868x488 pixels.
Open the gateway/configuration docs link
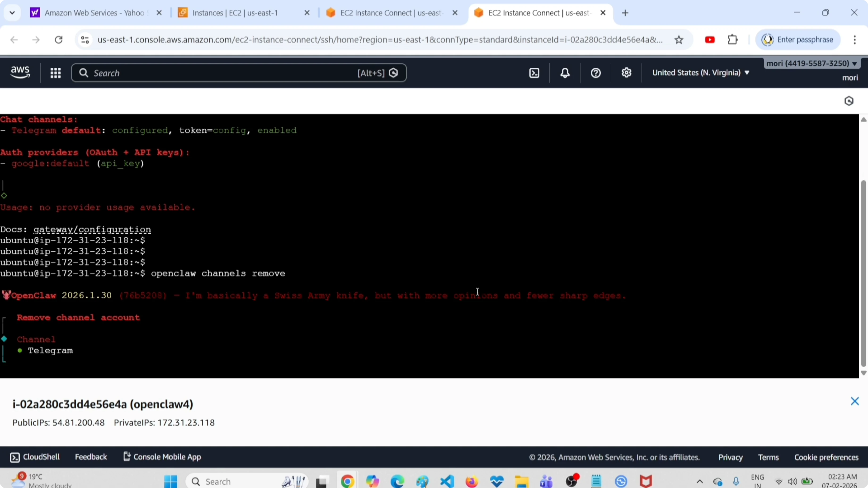(x=92, y=230)
